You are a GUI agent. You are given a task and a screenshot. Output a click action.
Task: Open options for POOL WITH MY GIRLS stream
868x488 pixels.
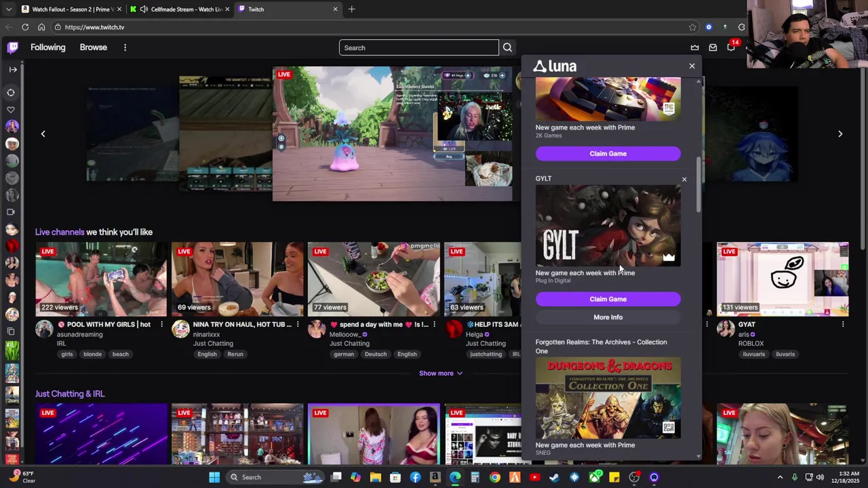(x=161, y=325)
